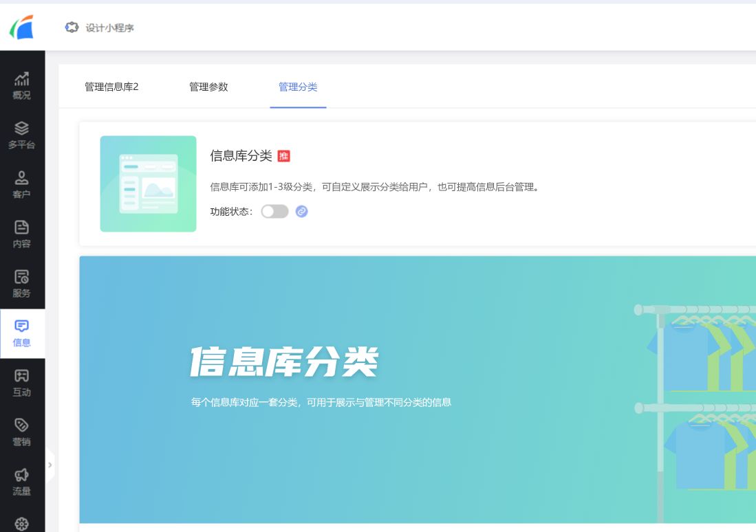This screenshot has width=756, height=532.
Task: Click the 信息库可添加1-3级分类 description text
Action: pos(374,187)
